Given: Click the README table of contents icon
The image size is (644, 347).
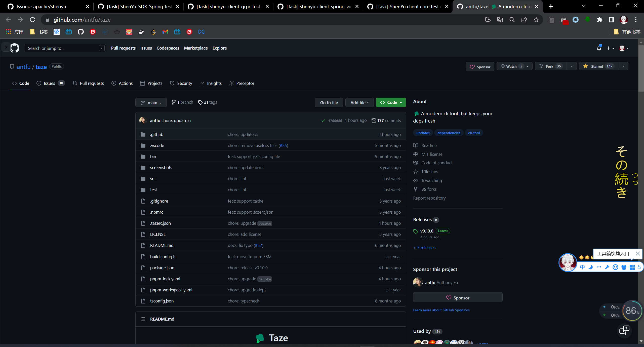Looking at the screenshot, I should [143, 319].
